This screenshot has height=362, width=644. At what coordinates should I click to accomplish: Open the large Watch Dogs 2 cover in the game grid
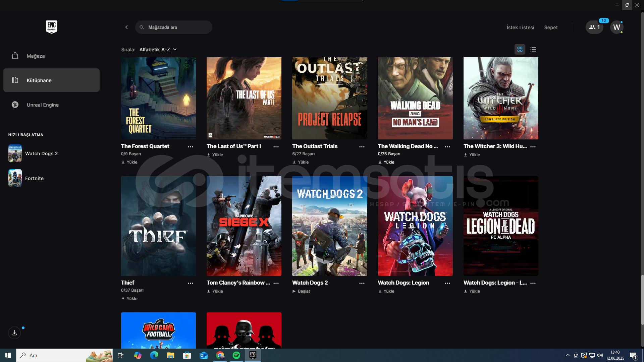tap(330, 226)
